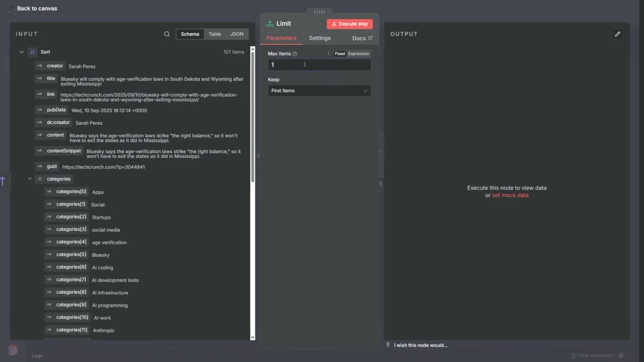The image size is (644, 362).
Task: Click the content field type icon
Action: (x=40, y=135)
